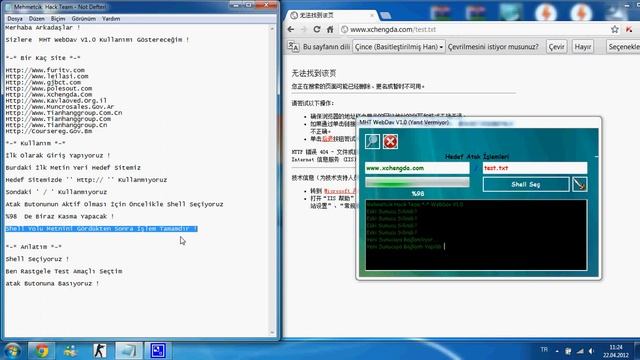Open the Çince language dropdown
The height and width of the screenshot is (360, 640).
398,47
